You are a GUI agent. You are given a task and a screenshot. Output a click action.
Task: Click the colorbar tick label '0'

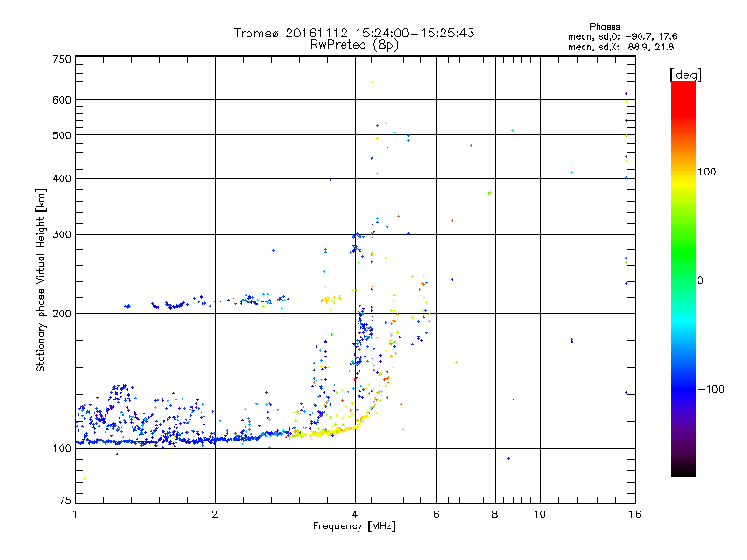pos(700,281)
